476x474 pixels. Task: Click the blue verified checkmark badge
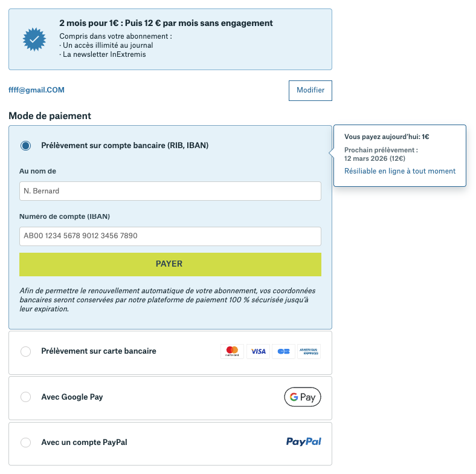34,39
